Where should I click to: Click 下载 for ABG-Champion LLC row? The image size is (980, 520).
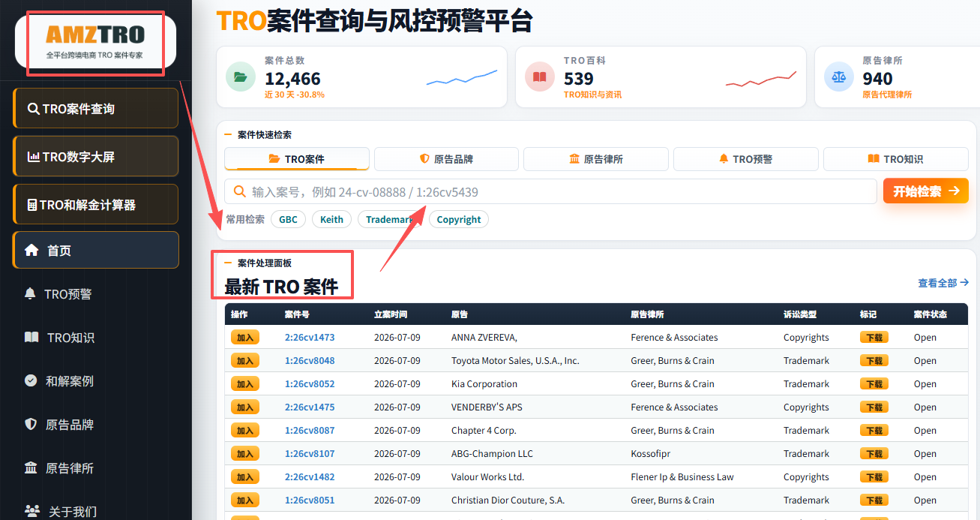tap(874, 453)
